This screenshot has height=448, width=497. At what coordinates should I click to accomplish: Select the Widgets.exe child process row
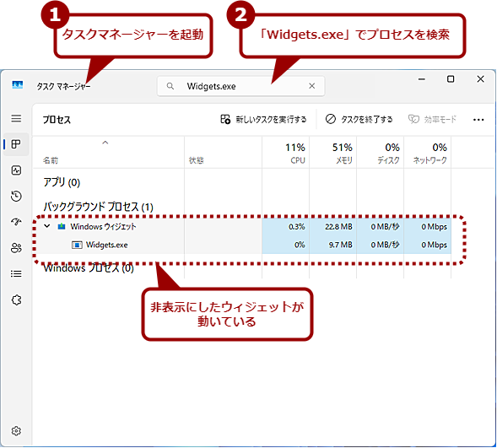pos(242,245)
